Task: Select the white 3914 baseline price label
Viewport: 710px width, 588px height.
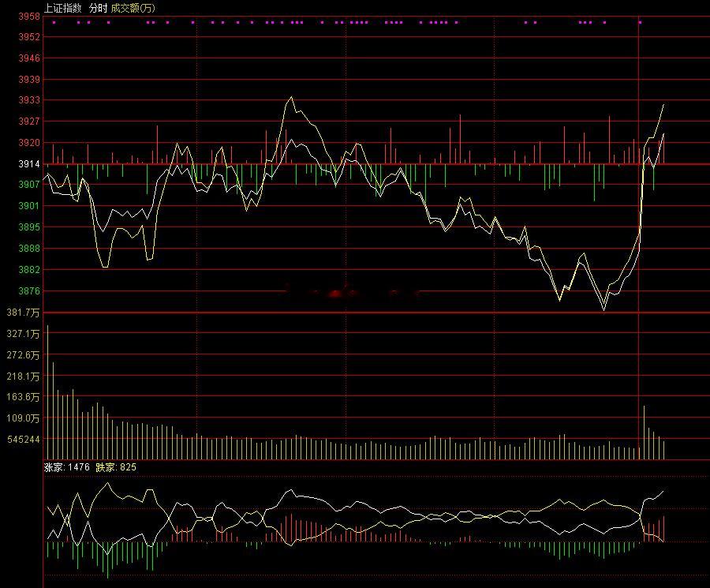Action: pos(29,164)
